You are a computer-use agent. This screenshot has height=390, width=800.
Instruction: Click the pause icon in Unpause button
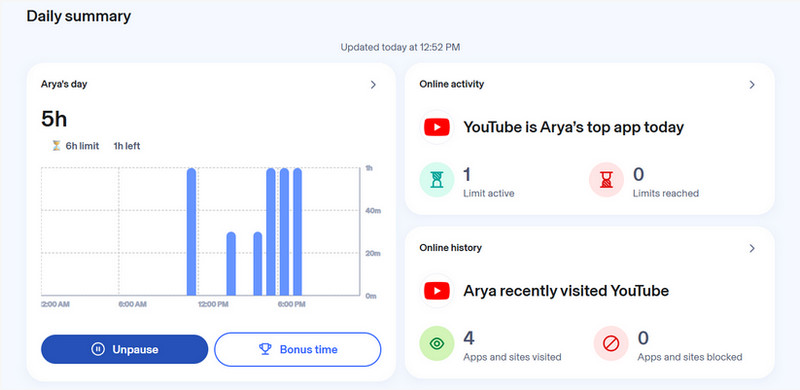(98, 349)
